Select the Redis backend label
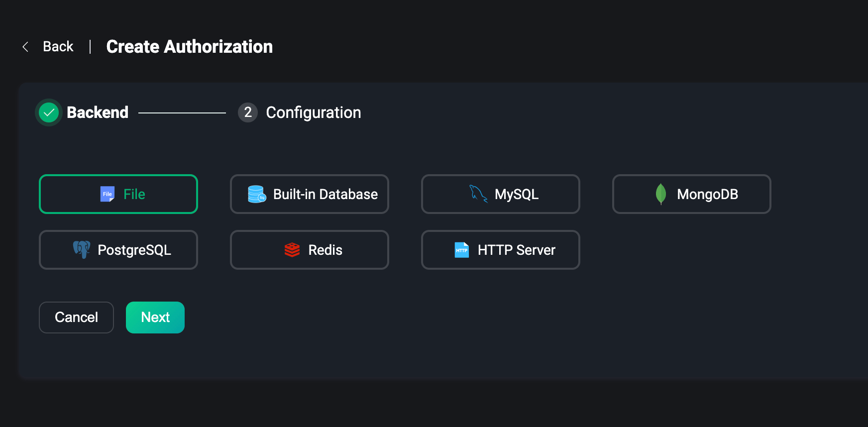The height and width of the screenshot is (427, 868). (x=325, y=250)
